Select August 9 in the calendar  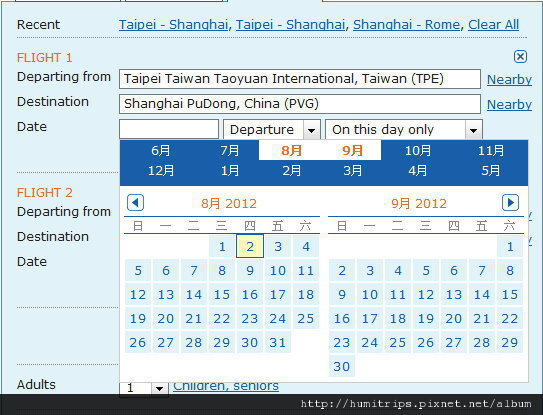coord(250,271)
